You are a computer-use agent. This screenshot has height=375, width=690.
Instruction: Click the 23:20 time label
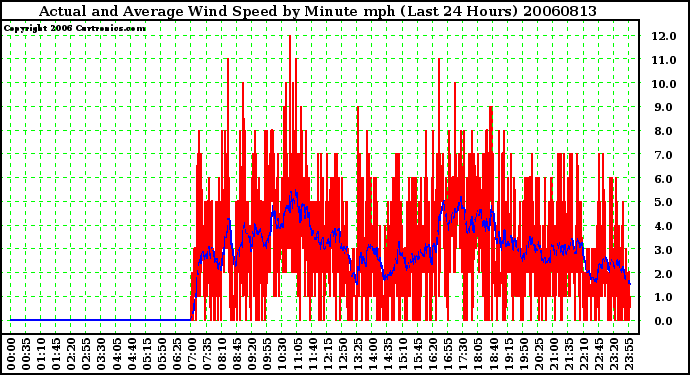click(613, 354)
